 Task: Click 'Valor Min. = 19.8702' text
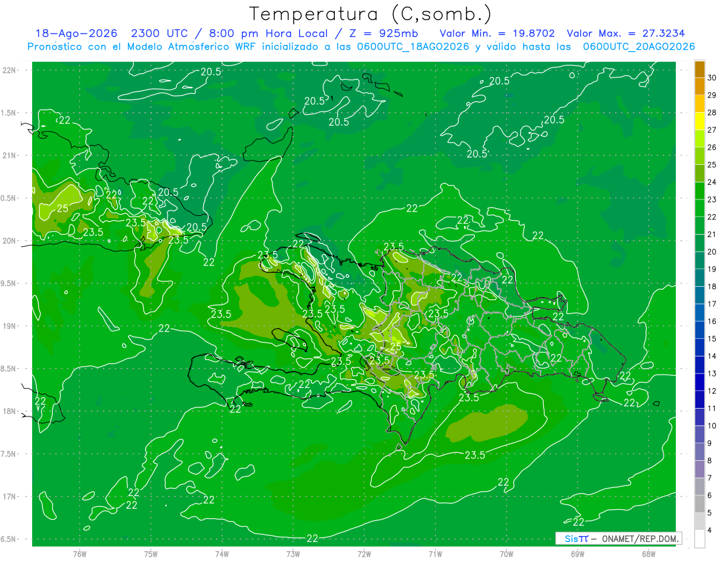point(497,33)
